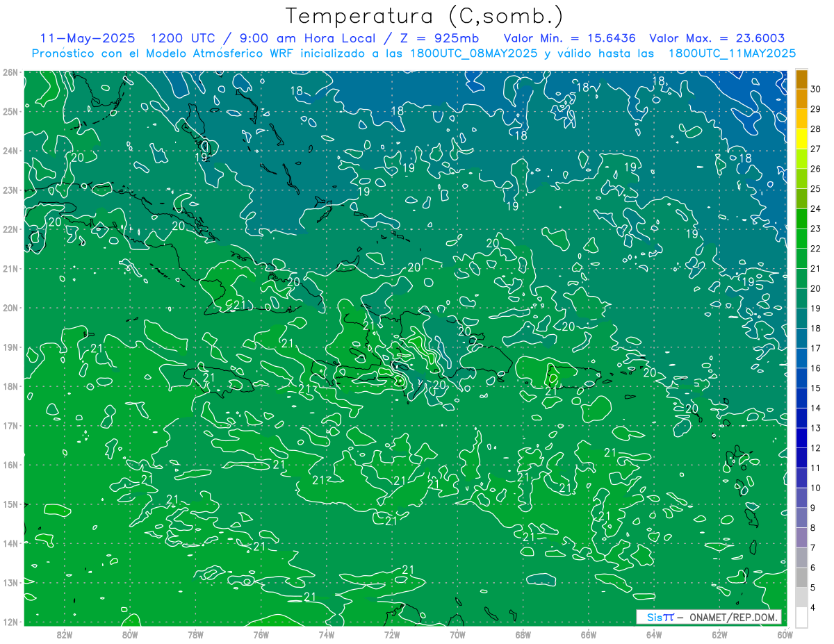
Task: Click the orange swatch between 29 and 30
Action: click(801, 99)
